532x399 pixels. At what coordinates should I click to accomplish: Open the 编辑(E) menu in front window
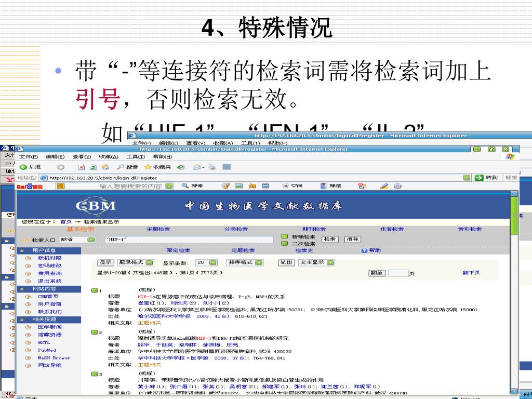55,157
